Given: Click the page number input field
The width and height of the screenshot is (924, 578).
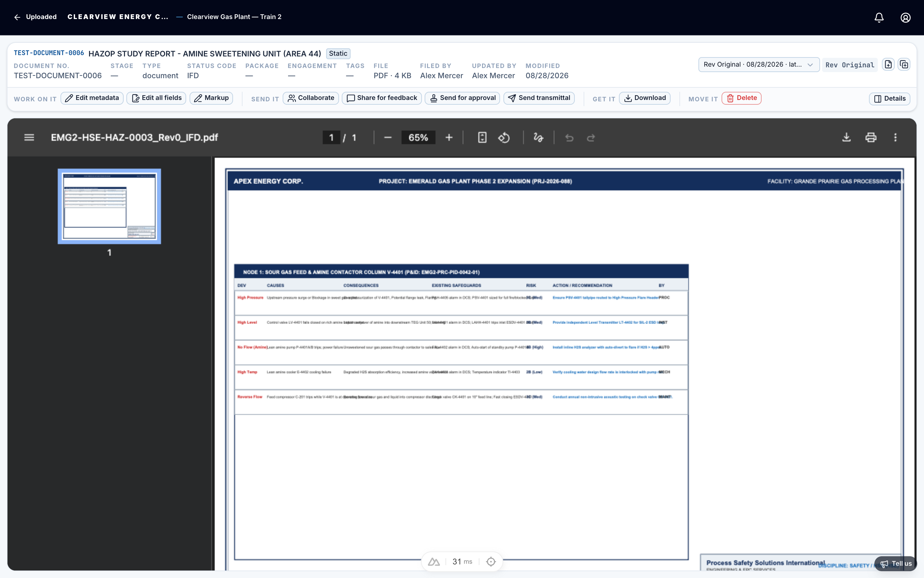Looking at the screenshot, I should point(331,138).
